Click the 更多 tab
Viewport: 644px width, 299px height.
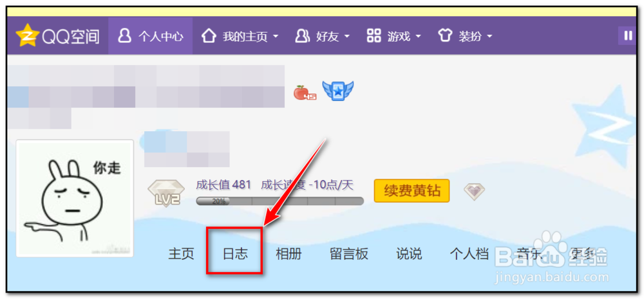click(x=583, y=254)
